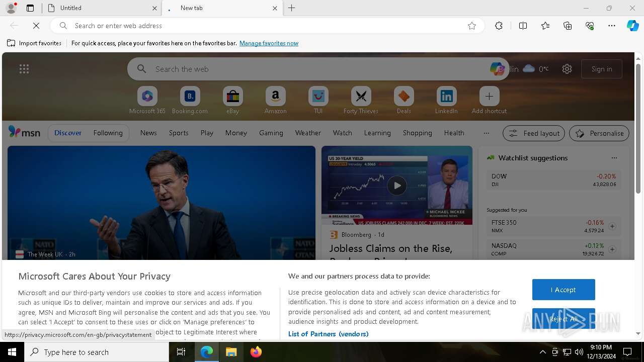Click Import favorites

click(x=34, y=43)
